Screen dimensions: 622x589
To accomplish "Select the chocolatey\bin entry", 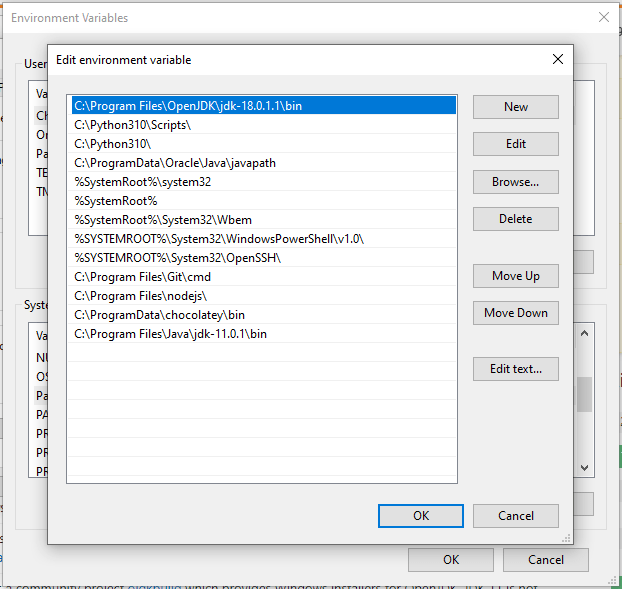I will [264, 315].
